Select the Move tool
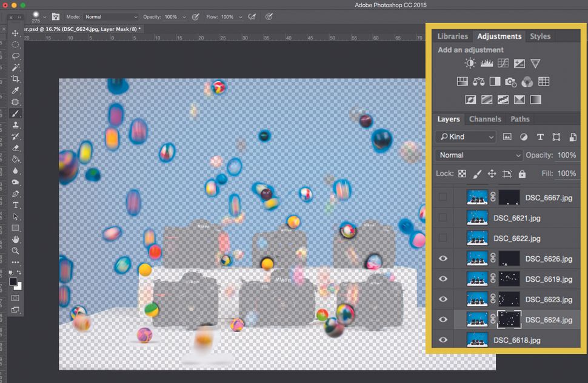This screenshot has height=383, width=588. (x=15, y=34)
